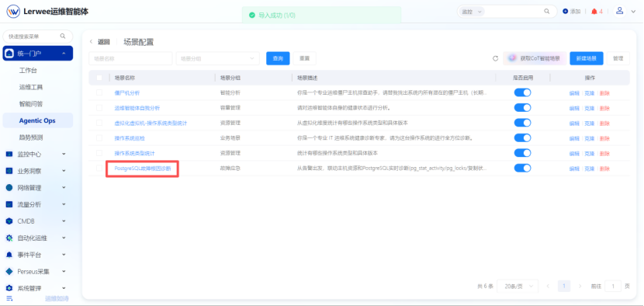Click 编辑 for 僵尸机分析 row
The width and height of the screenshot is (644, 306).
pyautogui.click(x=574, y=93)
